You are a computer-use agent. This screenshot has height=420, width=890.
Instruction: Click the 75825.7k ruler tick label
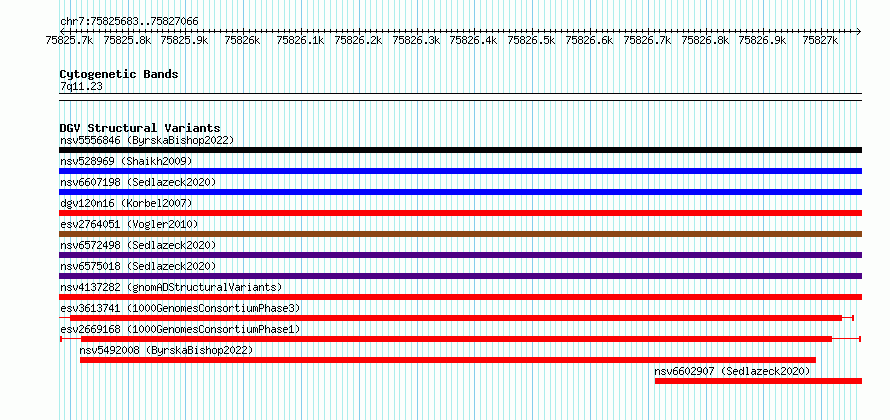tap(69, 40)
